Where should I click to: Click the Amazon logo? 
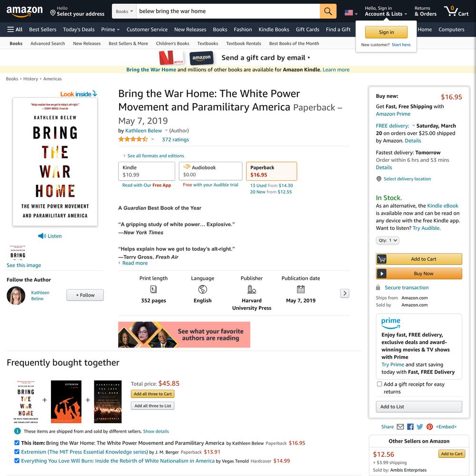(25, 11)
